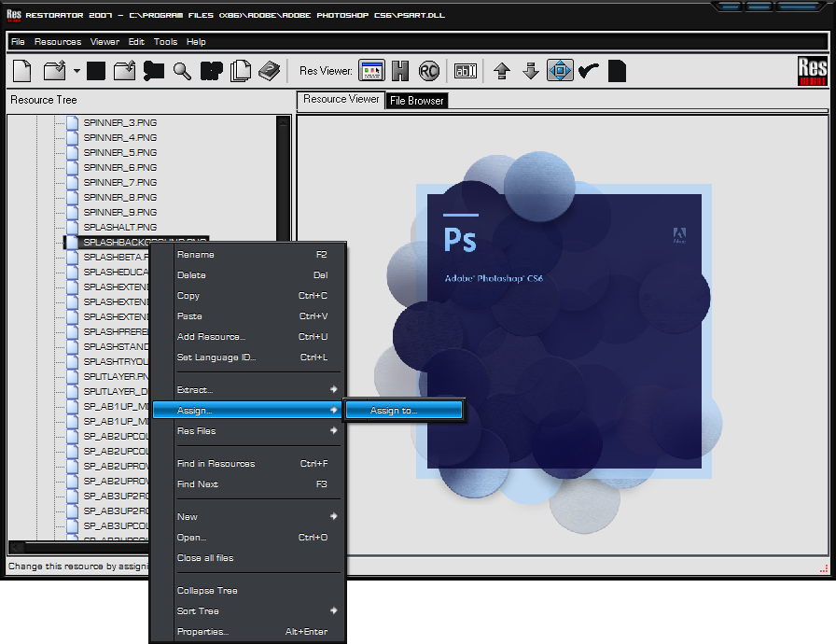Image resolution: width=836 pixels, height=644 pixels.
Task: Select SPINNER_9.PNG in the resource tree
Action: tap(120, 212)
